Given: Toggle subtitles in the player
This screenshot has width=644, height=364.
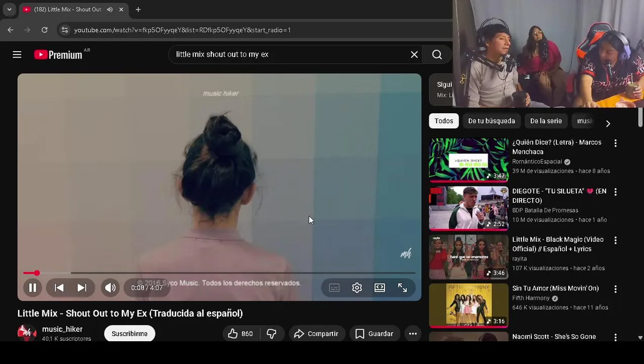Looking at the screenshot, I should click(x=334, y=288).
